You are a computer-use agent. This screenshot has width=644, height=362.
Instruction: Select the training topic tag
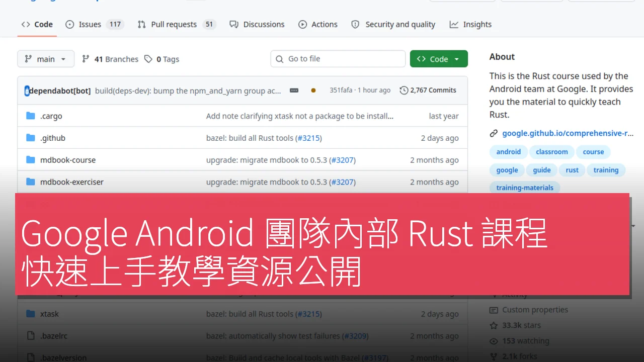tap(606, 170)
